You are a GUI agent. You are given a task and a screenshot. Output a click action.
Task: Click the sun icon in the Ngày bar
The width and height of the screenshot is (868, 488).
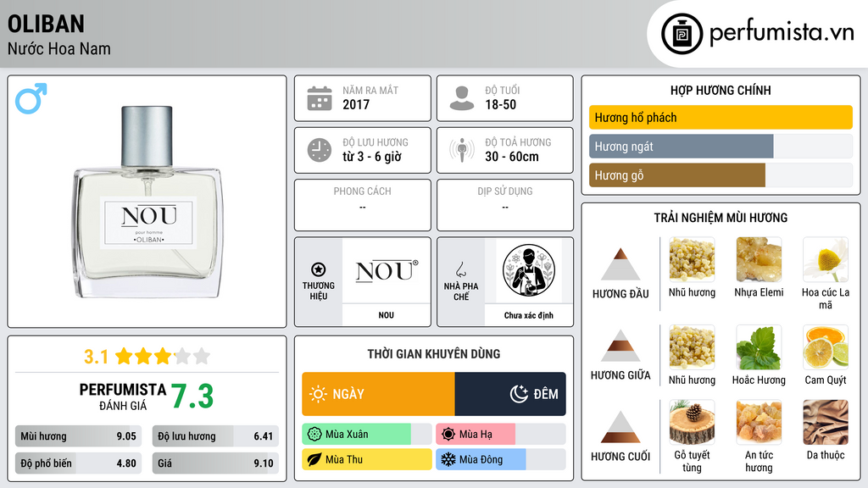(x=319, y=394)
